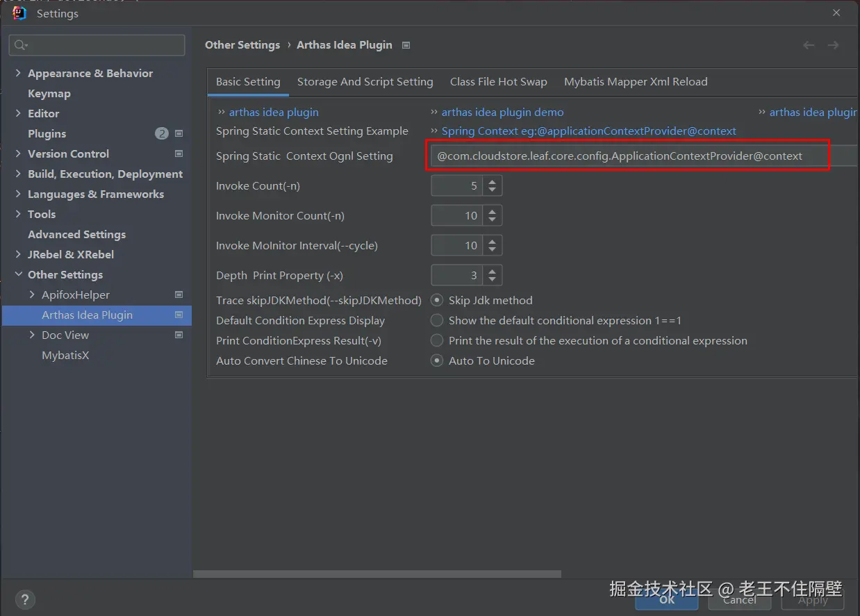Enable Show the default conditional expression 1==1
This screenshot has width=860, height=616.
click(437, 320)
